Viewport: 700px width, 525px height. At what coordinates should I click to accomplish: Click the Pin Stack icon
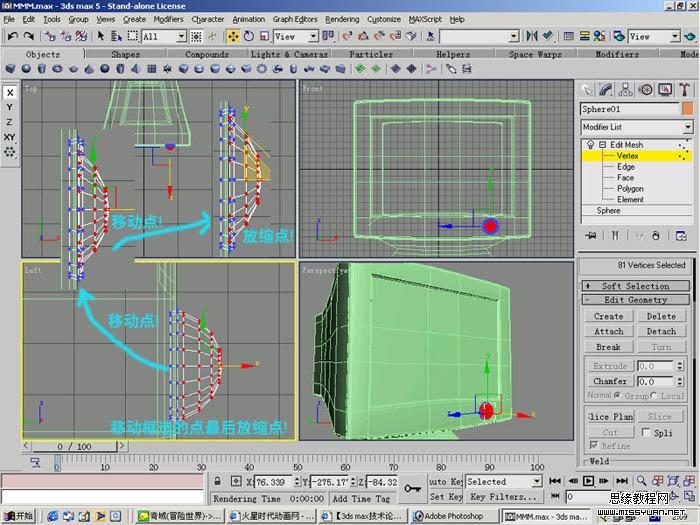coord(591,235)
